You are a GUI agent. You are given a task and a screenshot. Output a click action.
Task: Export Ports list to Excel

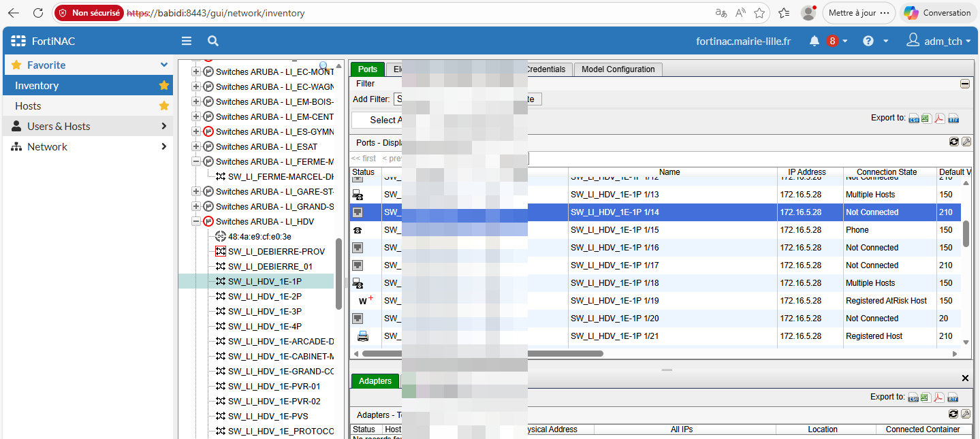pos(926,118)
